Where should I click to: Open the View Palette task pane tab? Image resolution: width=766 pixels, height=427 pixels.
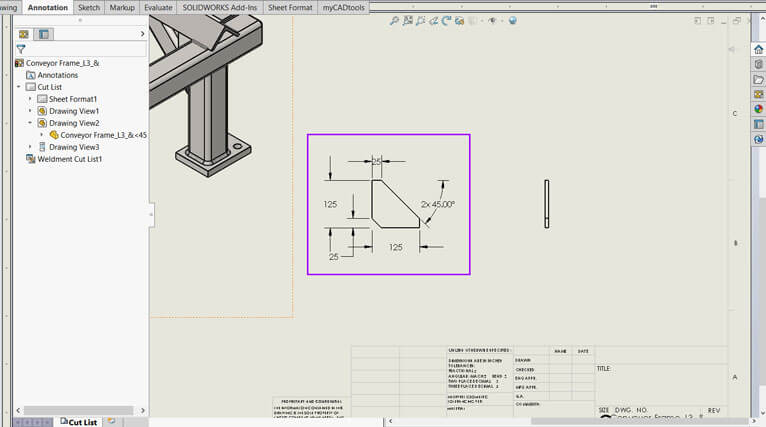click(758, 94)
